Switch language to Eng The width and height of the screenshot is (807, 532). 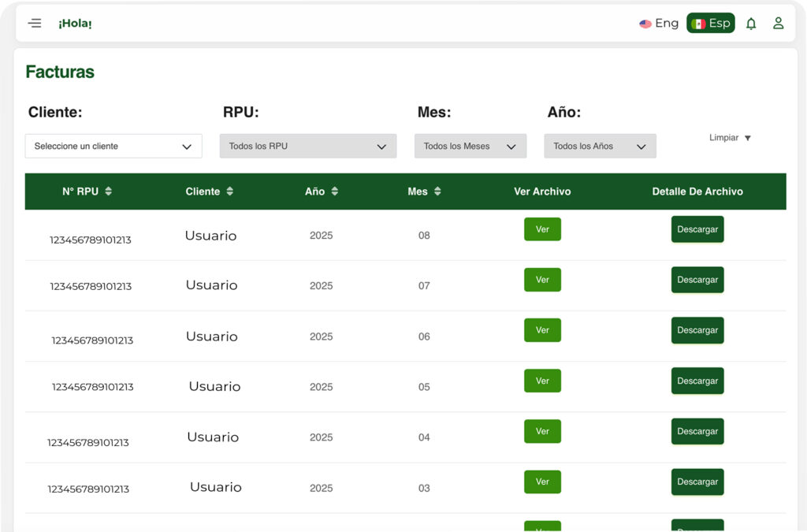click(x=659, y=24)
